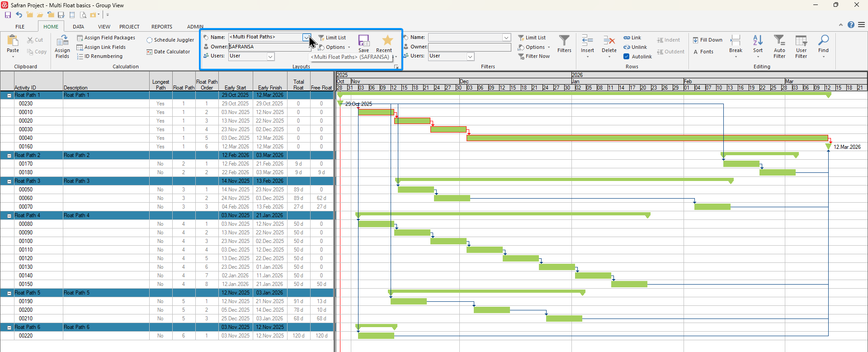868x352 pixels.
Task: Toggle the Autolink checkbox
Action: pos(626,57)
